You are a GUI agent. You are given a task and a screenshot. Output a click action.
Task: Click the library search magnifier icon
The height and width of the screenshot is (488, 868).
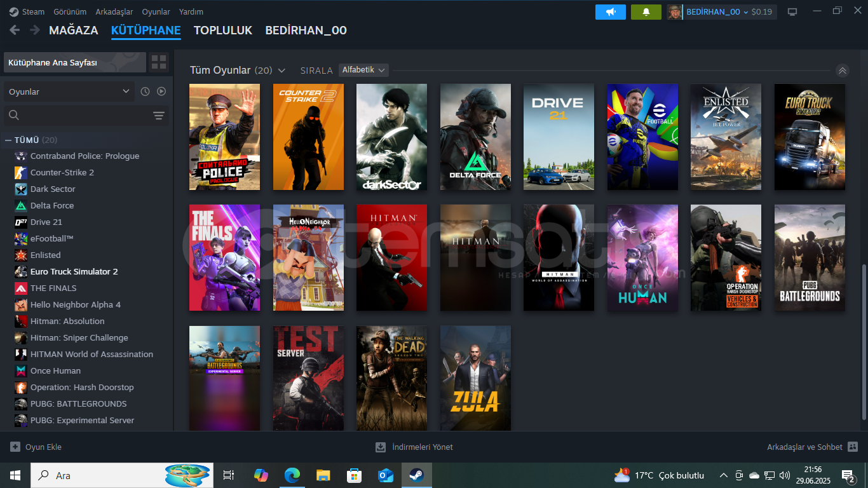coord(14,115)
